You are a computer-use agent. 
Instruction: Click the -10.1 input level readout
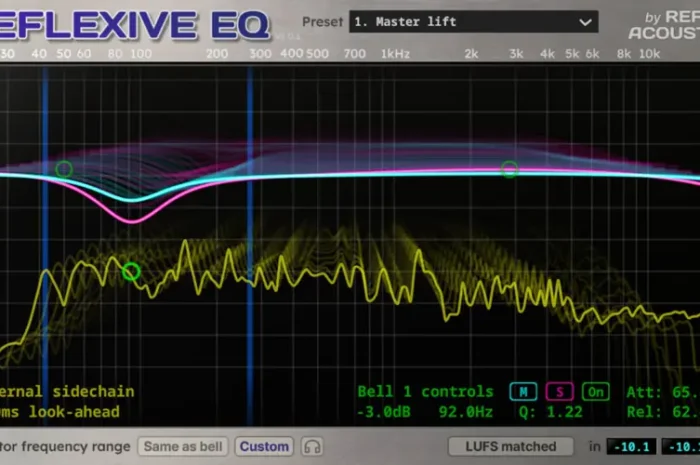click(x=631, y=446)
